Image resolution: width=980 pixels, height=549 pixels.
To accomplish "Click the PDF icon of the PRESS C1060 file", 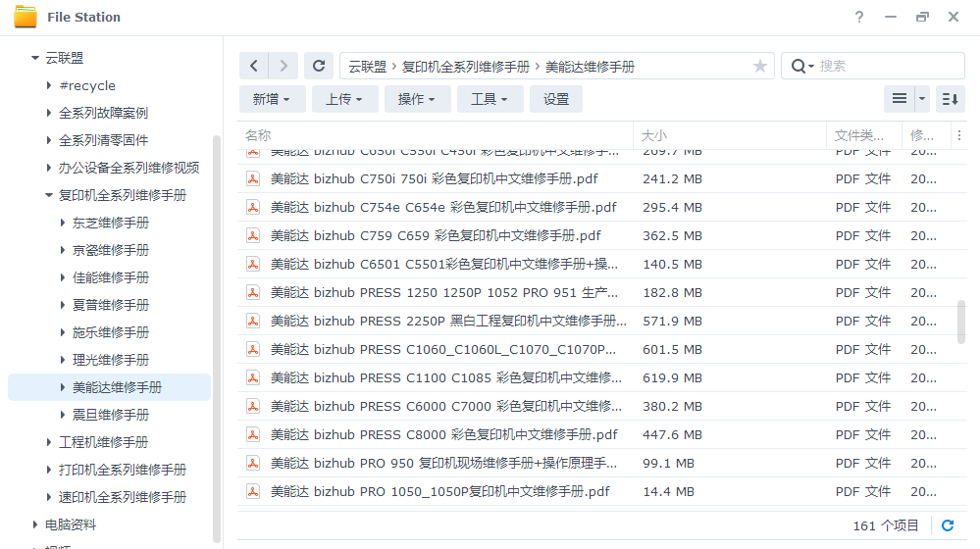I will 253,350.
